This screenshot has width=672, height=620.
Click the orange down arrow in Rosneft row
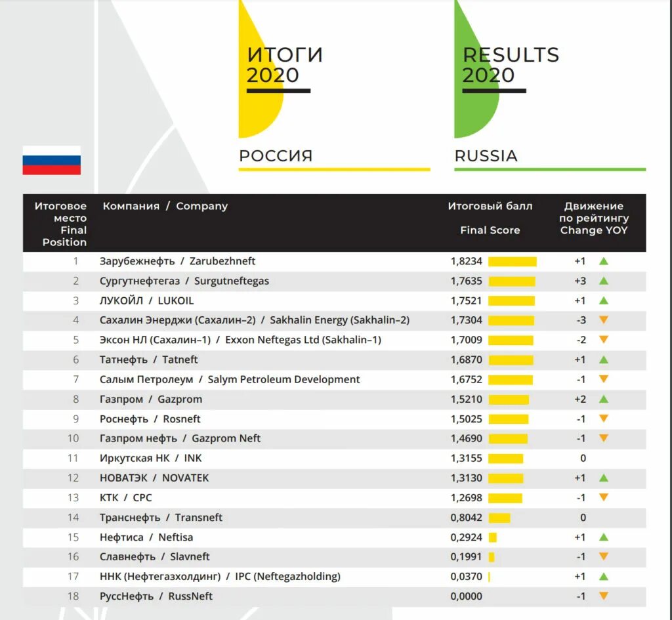604,418
